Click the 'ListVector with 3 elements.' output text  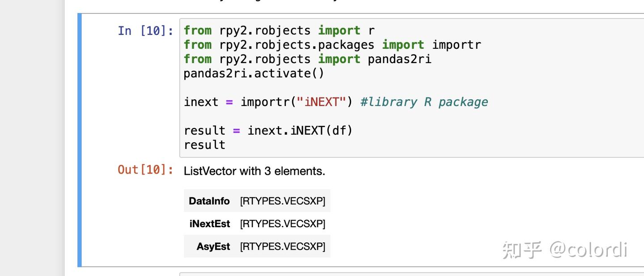click(254, 171)
